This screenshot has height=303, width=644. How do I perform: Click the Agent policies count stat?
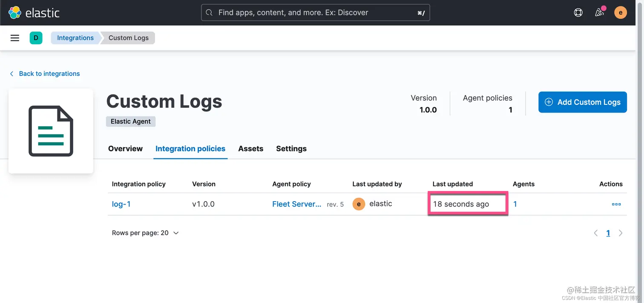pos(488,104)
